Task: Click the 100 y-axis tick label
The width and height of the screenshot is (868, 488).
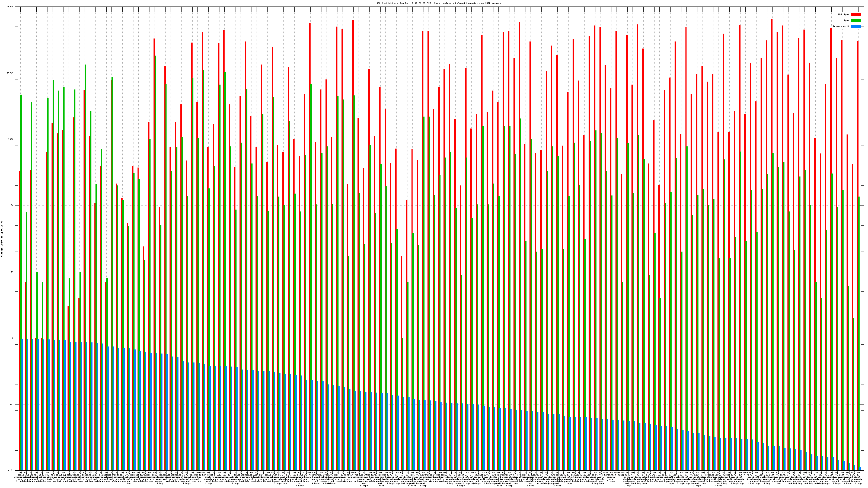Action: (x=12, y=206)
